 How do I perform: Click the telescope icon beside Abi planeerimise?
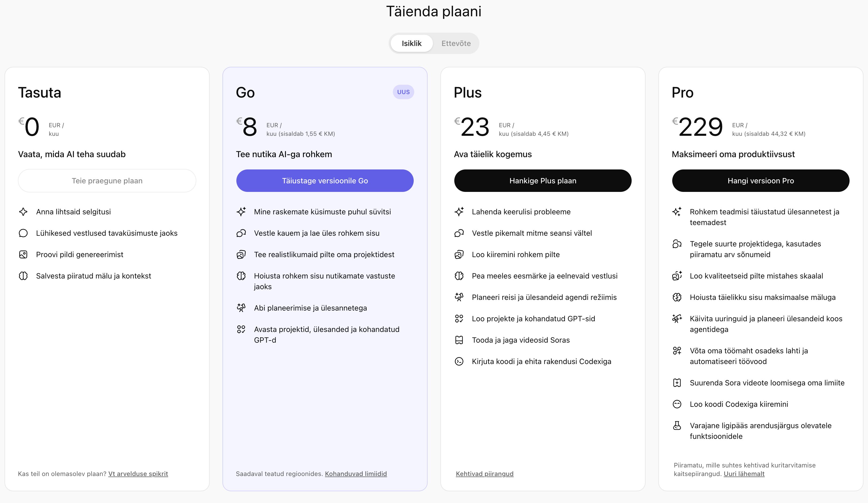point(241,308)
